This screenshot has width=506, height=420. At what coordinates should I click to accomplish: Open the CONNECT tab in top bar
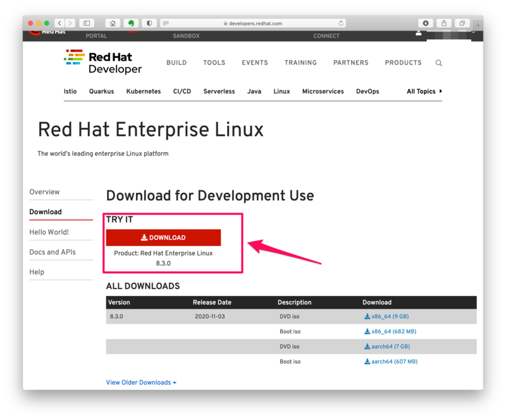click(x=326, y=36)
